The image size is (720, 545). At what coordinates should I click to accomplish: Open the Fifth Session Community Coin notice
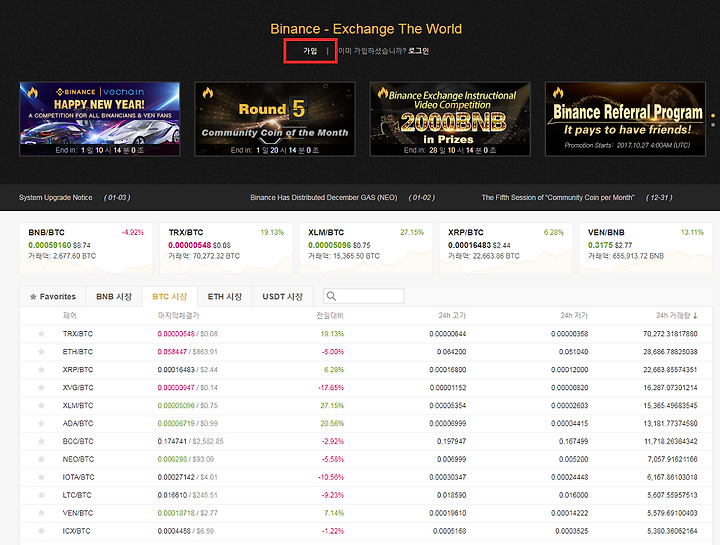[557, 197]
